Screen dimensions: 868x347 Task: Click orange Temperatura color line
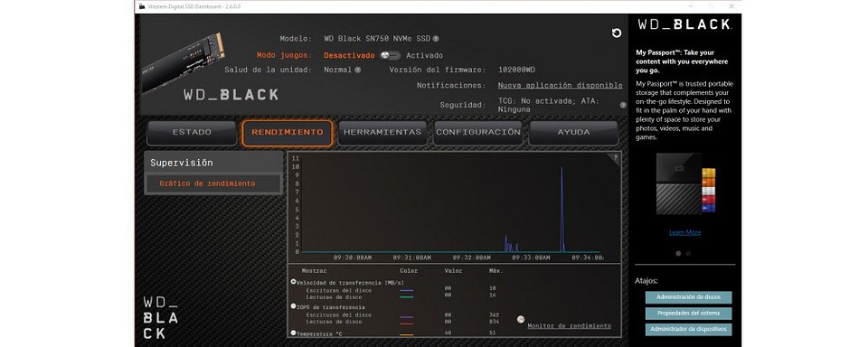[406, 335]
